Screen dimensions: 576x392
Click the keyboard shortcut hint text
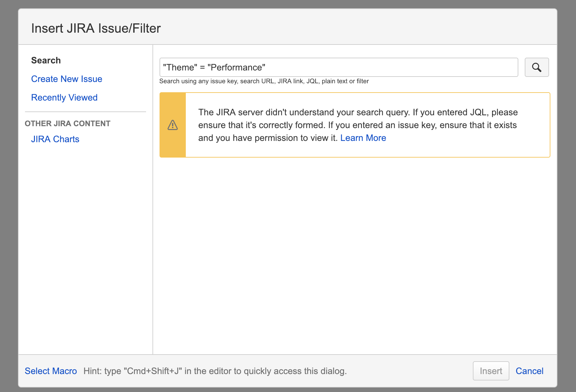pyautogui.click(x=215, y=371)
